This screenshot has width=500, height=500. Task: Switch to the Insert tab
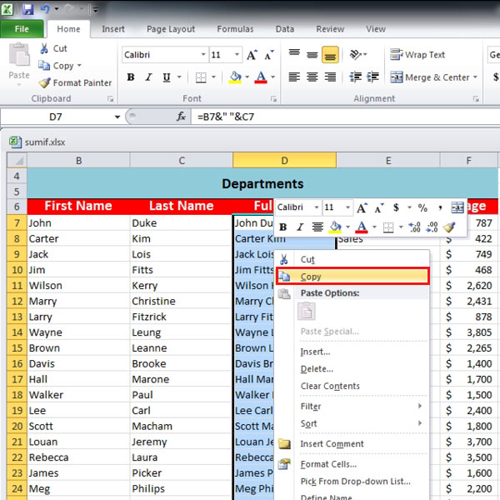click(x=113, y=29)
